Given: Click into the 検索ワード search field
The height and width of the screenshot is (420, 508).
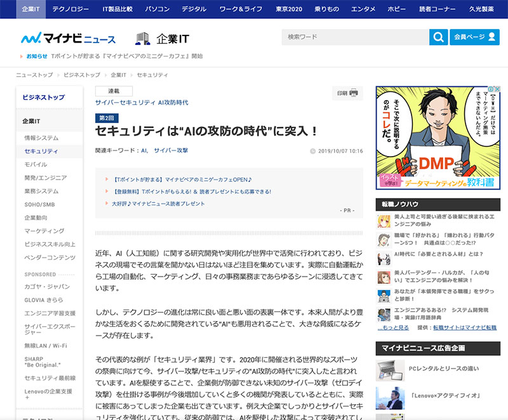Looking at the screenshot, I should click(x=355, y=37).
